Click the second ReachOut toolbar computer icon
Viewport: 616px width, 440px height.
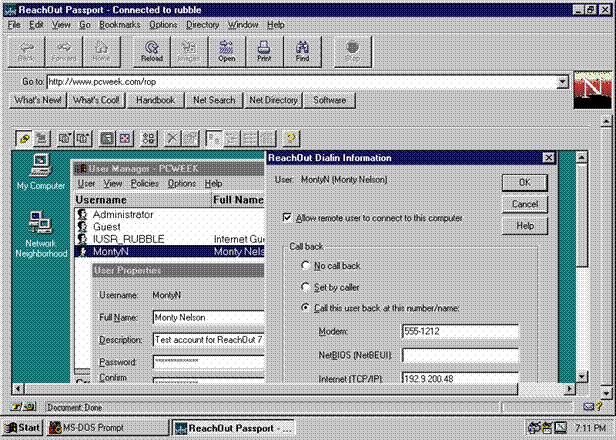click(x=41, y=138)
